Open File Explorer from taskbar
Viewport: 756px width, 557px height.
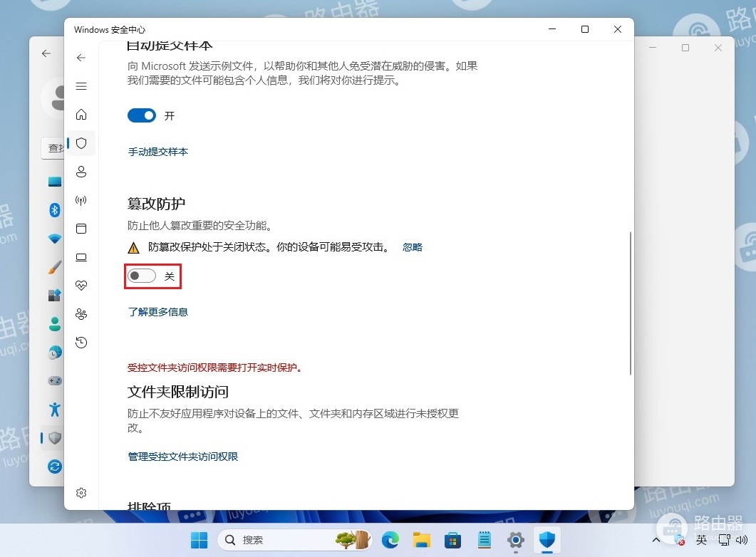(x=421, y=540)
